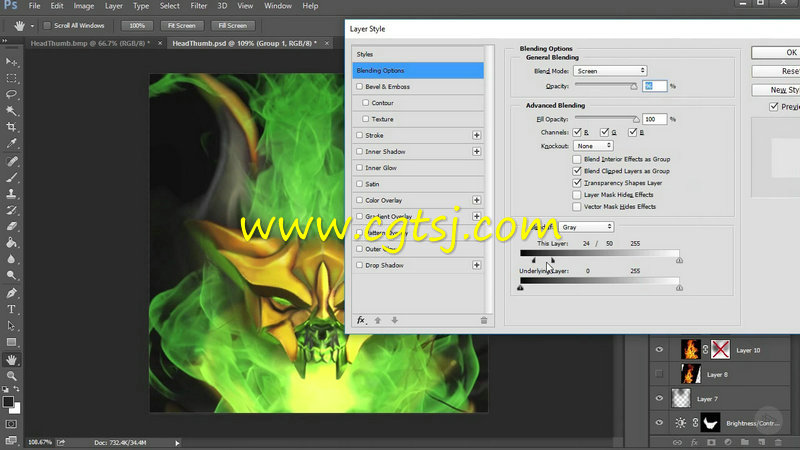Select Blending Options in styles list
The width and height of the screenshot is (800, 450).
(x=418, y=70)
